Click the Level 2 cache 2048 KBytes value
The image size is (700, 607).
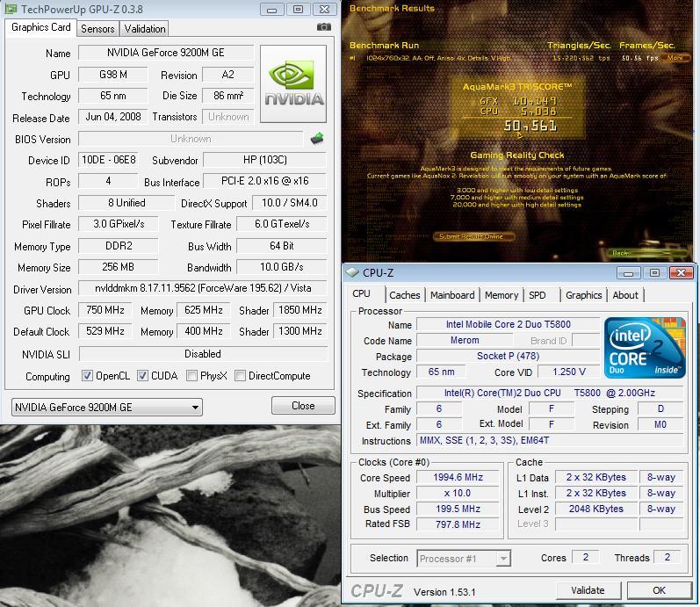[x=596, y=509]
